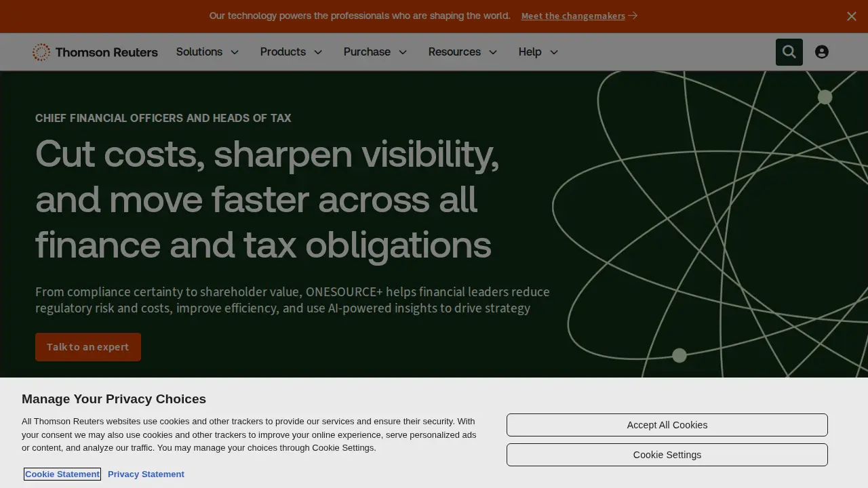Viewport: 868px width, 488px height.
Task: Click the Thomson Reuters logo
Action: coord(95,52)
